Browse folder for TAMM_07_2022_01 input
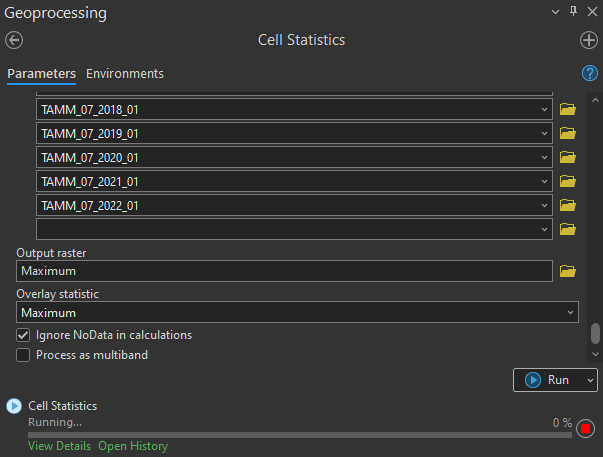Image resolution: width=603 pixels, height=457 pixels. pyautogui.click(x=568, y=205)
